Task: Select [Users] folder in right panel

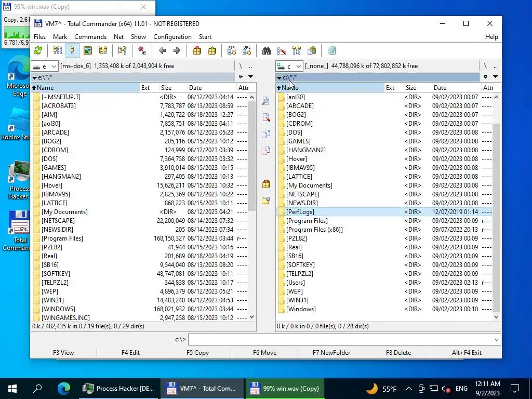Action: pyautogui.click(x=384, y=282)
